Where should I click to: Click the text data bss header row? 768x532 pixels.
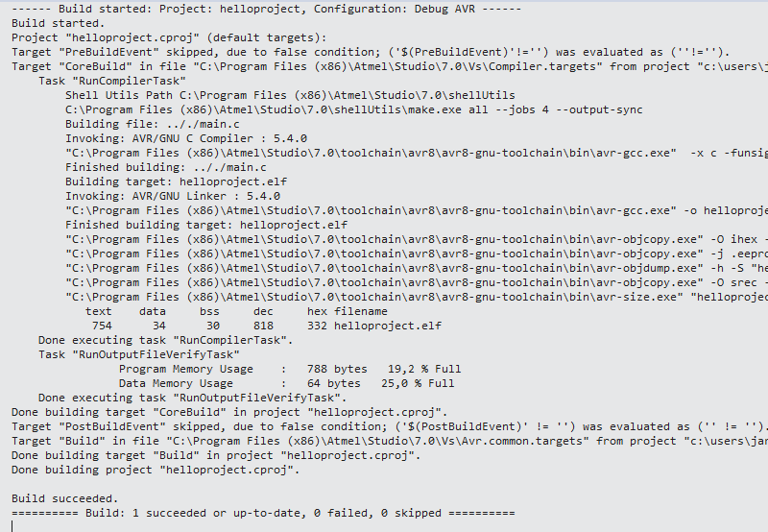(236, 311)
